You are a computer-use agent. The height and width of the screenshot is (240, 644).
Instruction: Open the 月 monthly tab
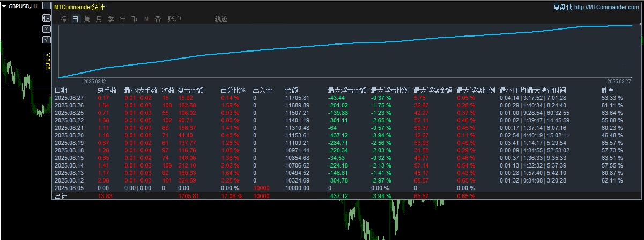pos(99,19)
